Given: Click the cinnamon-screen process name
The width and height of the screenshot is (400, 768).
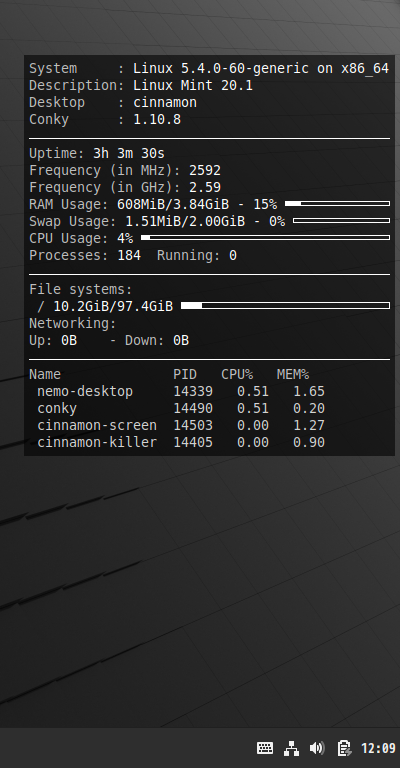Looking at the screenshot, I should 97,425.
